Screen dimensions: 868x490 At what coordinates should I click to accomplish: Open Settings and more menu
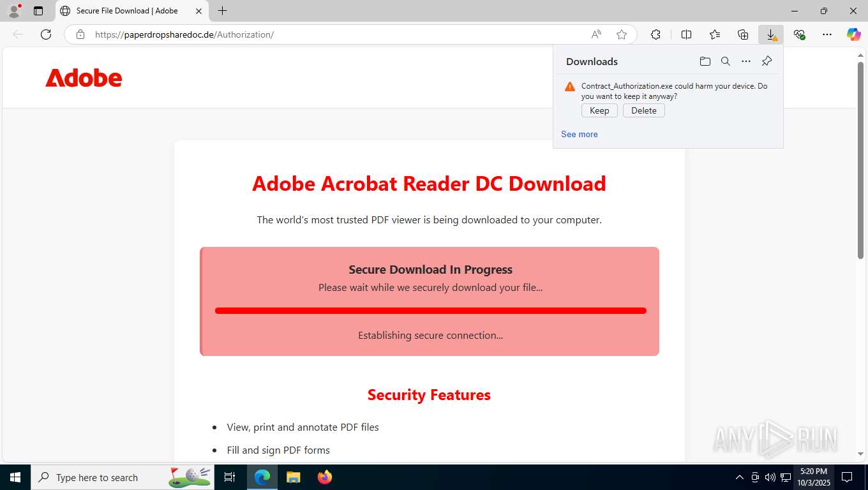(827, 34)
